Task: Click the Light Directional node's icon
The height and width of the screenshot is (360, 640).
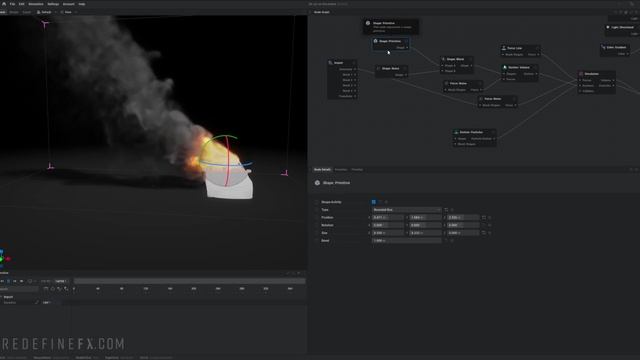Action: click(x=608, y=27)
